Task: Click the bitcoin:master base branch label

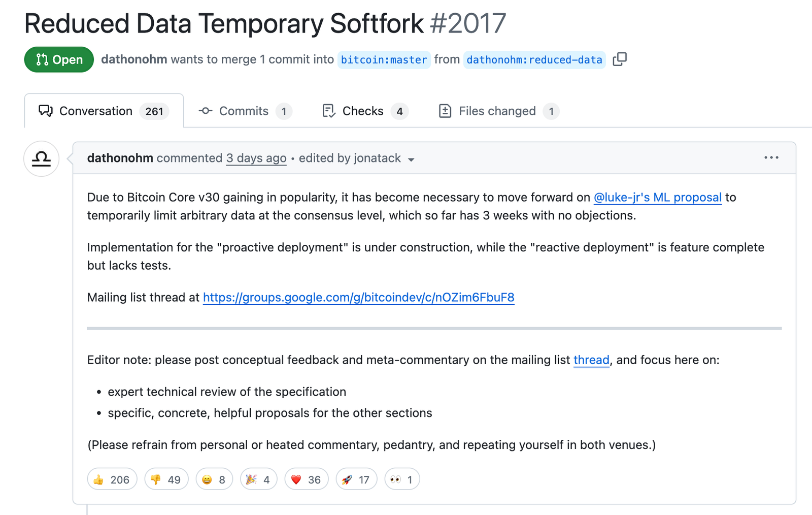Action: coord(384,60)
